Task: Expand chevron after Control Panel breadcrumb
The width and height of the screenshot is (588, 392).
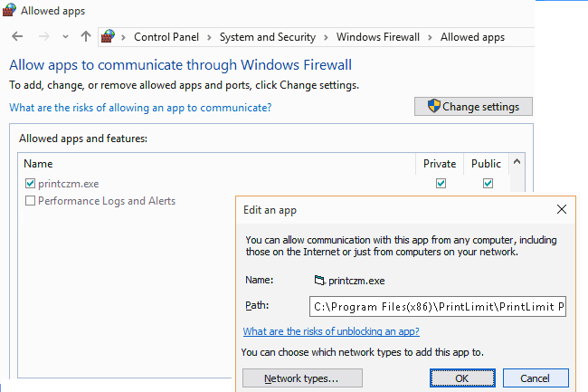Action: point(209,37)
